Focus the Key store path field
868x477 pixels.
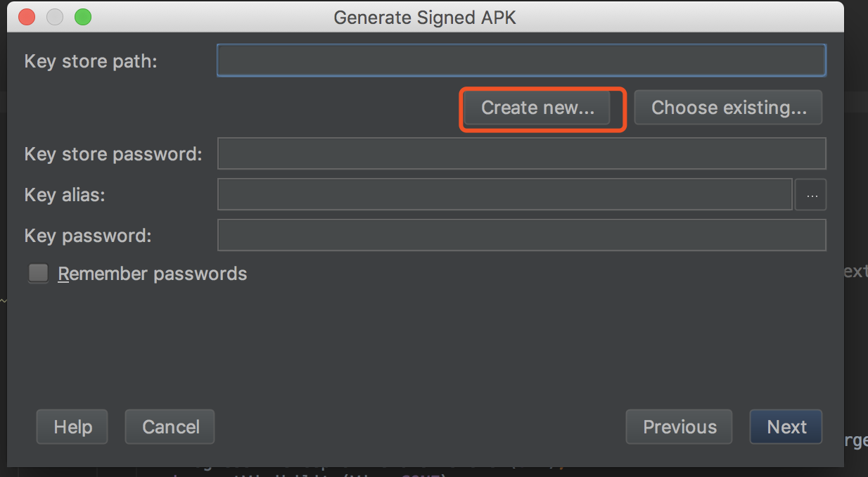pos(521,61)
